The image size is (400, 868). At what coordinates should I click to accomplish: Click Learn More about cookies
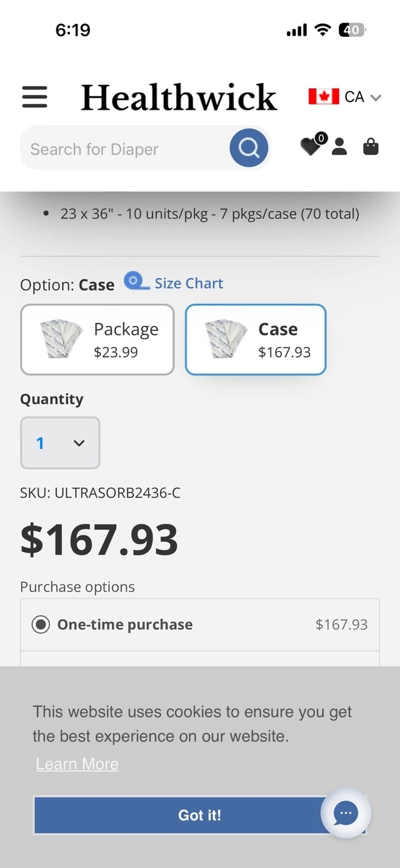[x=77, y=764]
